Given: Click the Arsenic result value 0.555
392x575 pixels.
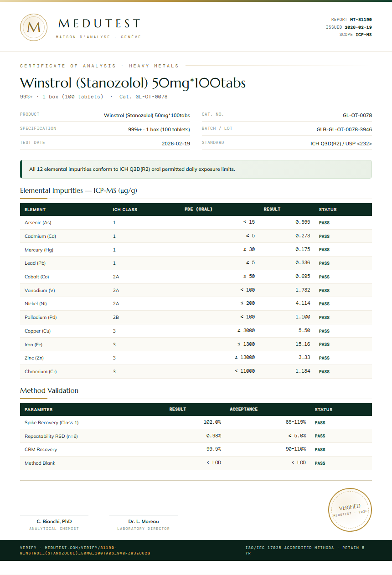Looking at the screenshot, I should click(x=303, y=222).
